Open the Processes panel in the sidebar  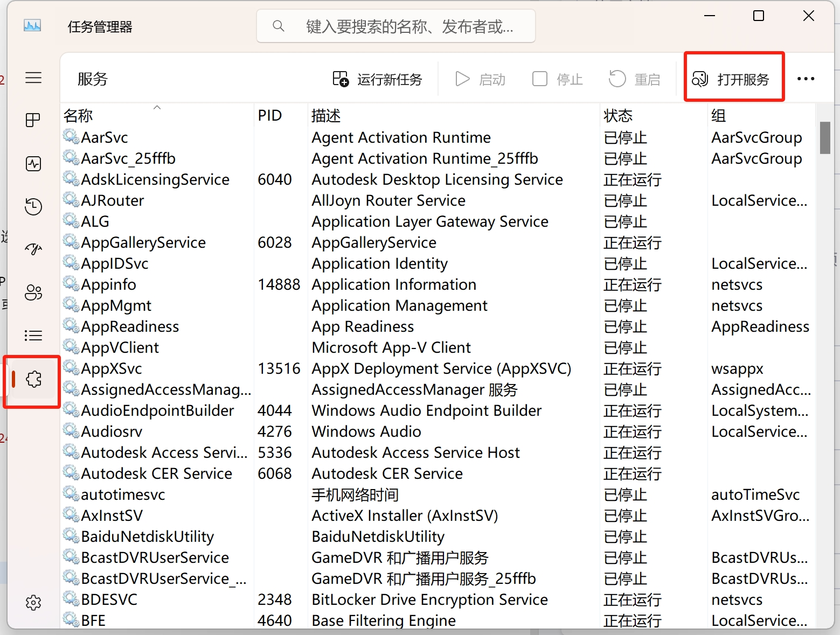(x=33, y=120)
